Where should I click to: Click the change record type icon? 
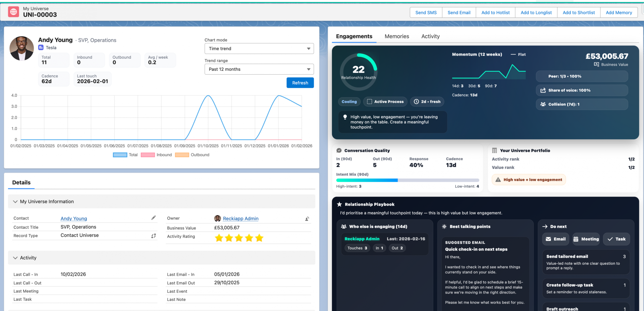(153, 236)
